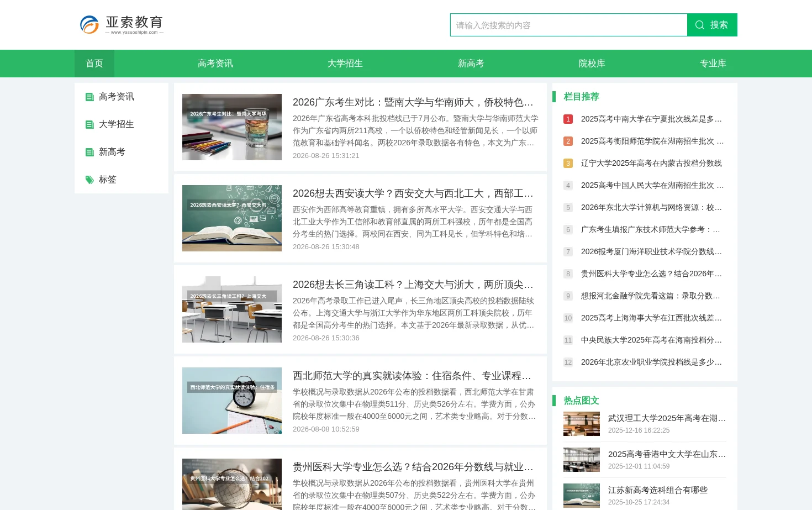812x510 pixels.
Task: Open the 专业库 navigation tab
Action: 713,64
